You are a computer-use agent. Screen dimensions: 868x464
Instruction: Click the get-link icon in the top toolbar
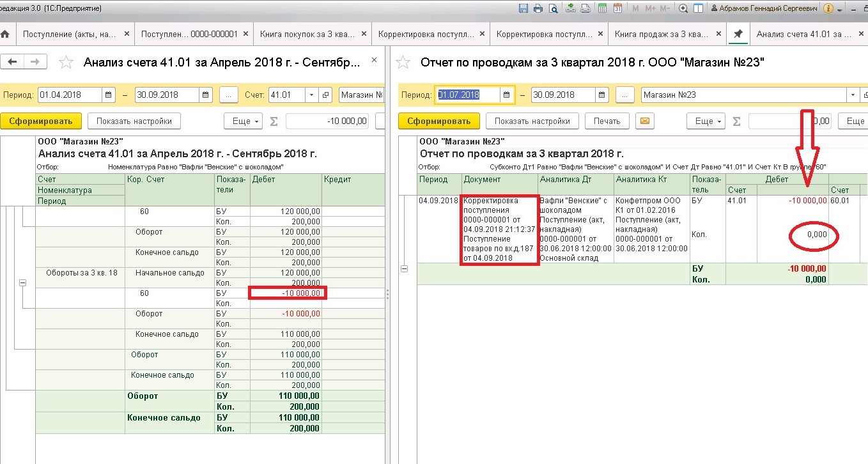tap(570, 8)
